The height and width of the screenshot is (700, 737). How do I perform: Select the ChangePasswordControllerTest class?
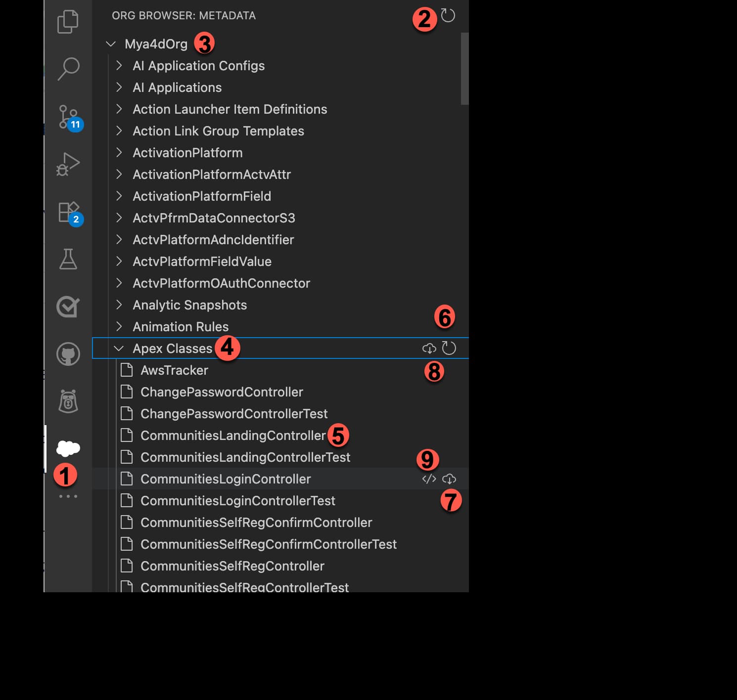point(234,414)
